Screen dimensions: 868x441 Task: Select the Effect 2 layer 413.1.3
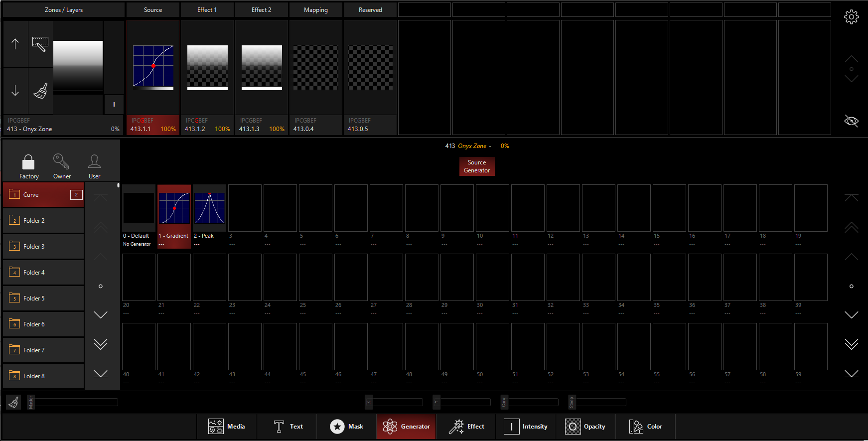click(262, 77)
